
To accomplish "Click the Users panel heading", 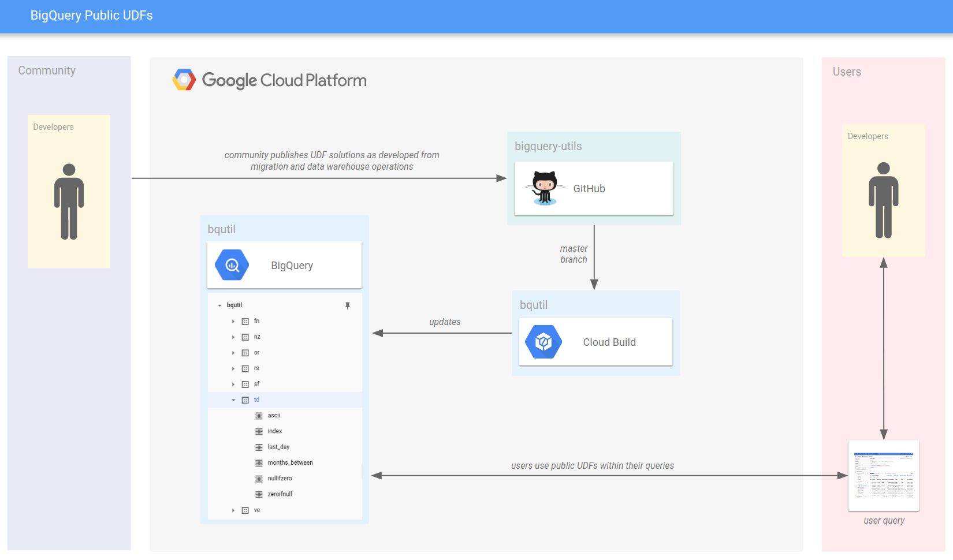I will 847,72.
